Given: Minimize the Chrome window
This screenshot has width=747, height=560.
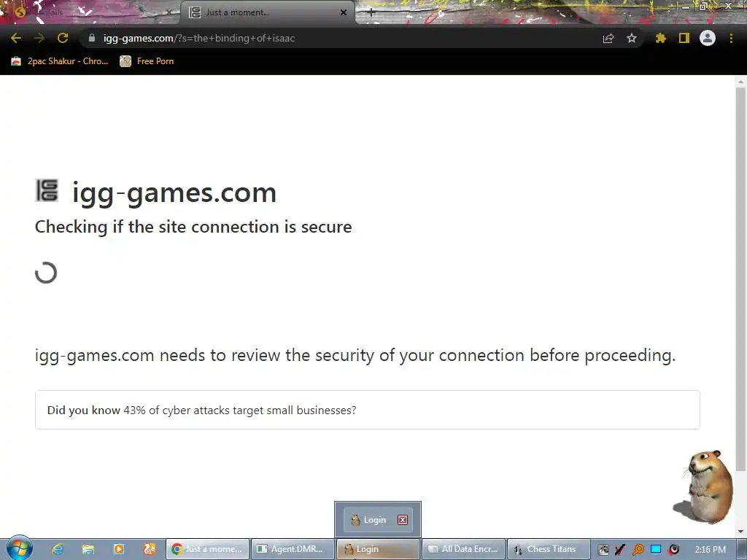Looking at the screenshot, I should click(686, 7).
